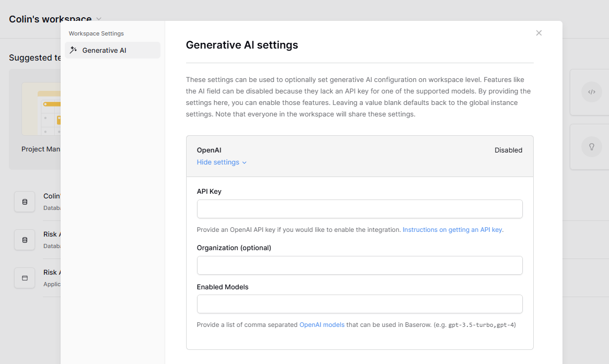This screenshot has height=364, width=609.
Task: Click the database icon beside Colin's database
Action: pyautogui.click(x=25, y=202)
